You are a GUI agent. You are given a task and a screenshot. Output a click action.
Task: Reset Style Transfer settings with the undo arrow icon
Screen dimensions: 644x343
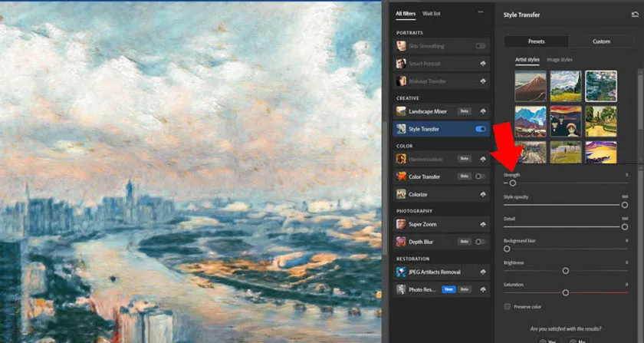click(634, 15)
